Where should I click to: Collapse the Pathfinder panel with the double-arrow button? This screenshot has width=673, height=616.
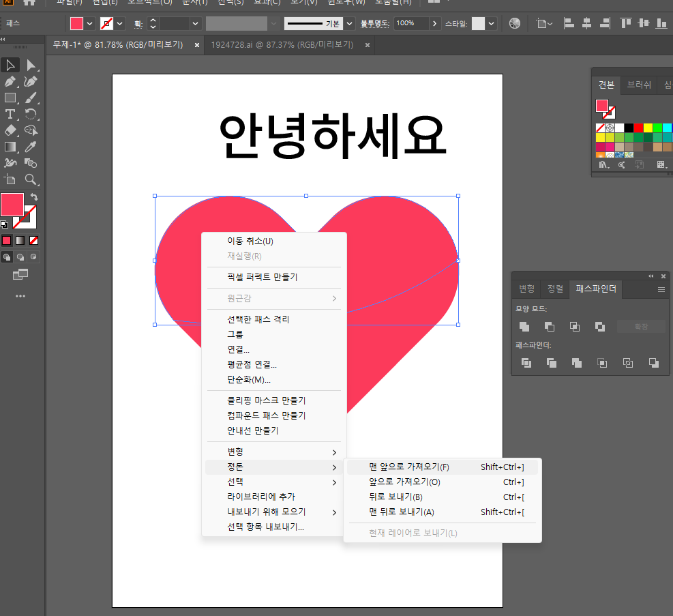[650, 276]
